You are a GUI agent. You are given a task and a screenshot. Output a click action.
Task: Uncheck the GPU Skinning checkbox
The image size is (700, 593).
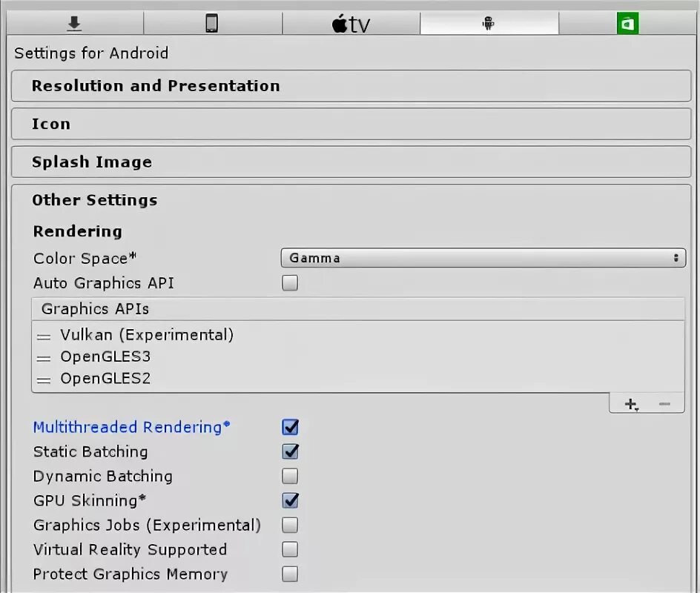tap(290, 500)
